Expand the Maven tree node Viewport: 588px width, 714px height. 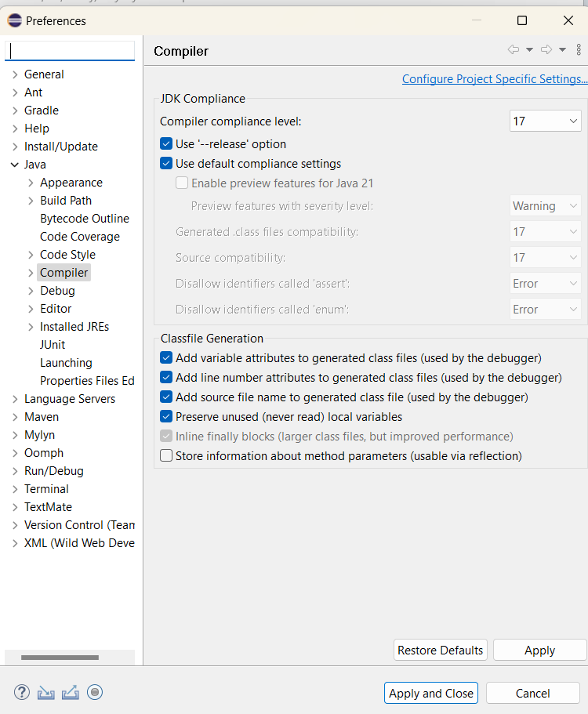coord(15,417)
